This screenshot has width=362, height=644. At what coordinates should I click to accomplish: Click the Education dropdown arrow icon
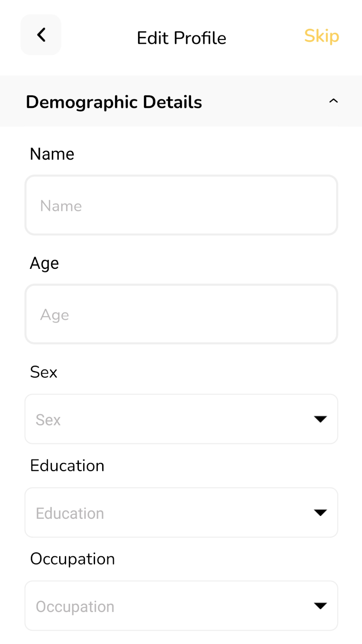320,512
